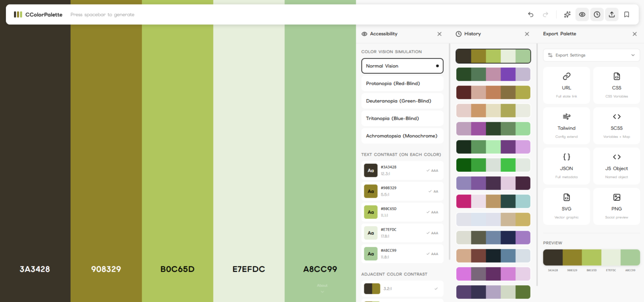Image resolution: width=644 pixels, height=302 pixels.
Task: Bookmark the current palette
Action: [x=626, y=15]
